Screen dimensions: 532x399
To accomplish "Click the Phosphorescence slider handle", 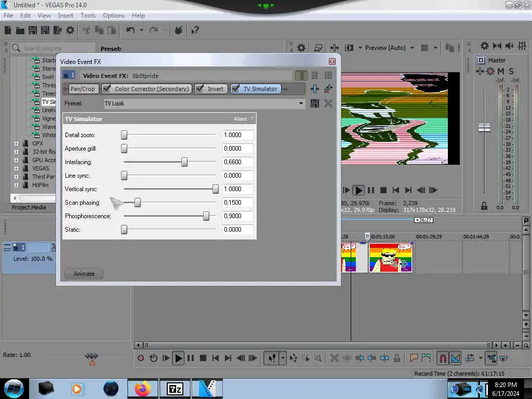I will point(206,216).
